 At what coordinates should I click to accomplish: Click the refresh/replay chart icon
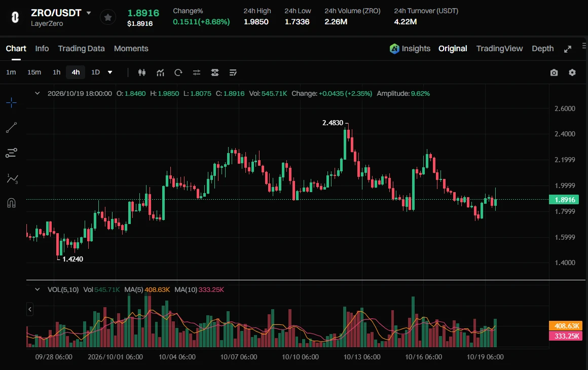click(x=178, y=72)
